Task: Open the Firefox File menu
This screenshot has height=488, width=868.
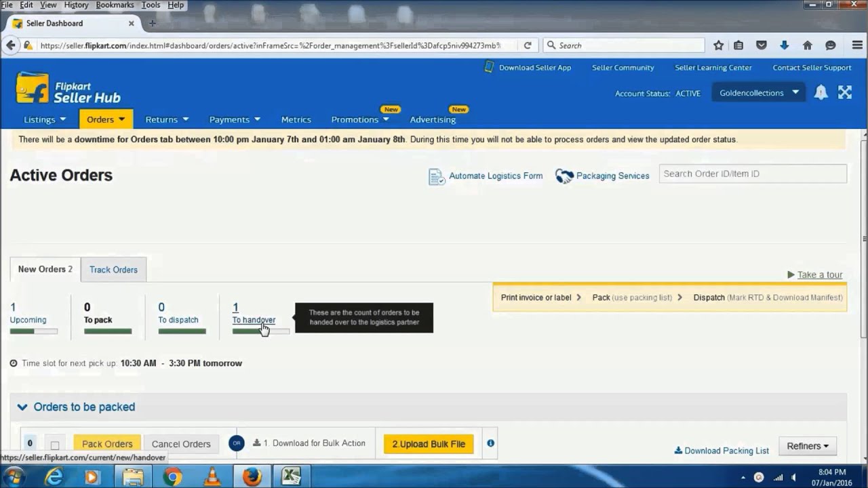Action: coord(7,5)
